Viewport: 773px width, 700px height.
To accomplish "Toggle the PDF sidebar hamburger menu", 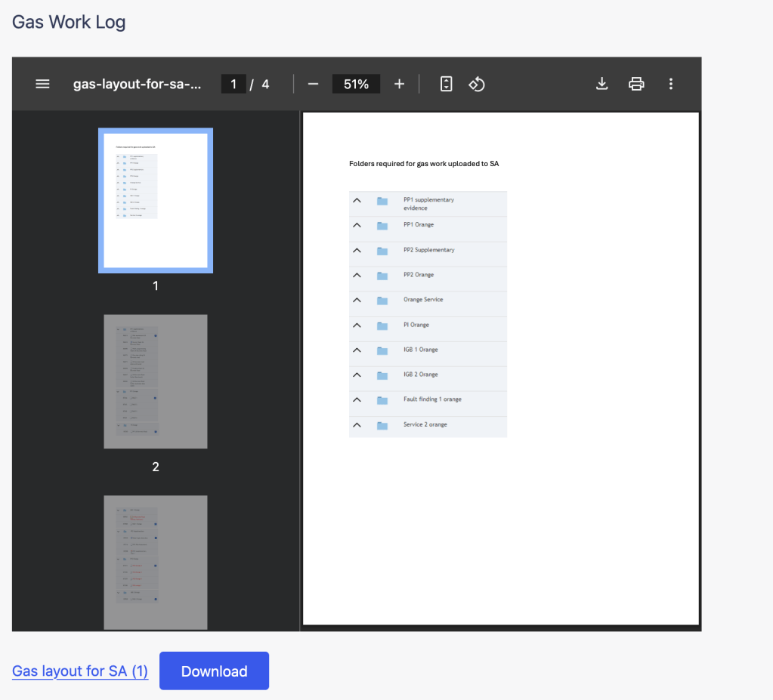I will click(x=43, y=84).
